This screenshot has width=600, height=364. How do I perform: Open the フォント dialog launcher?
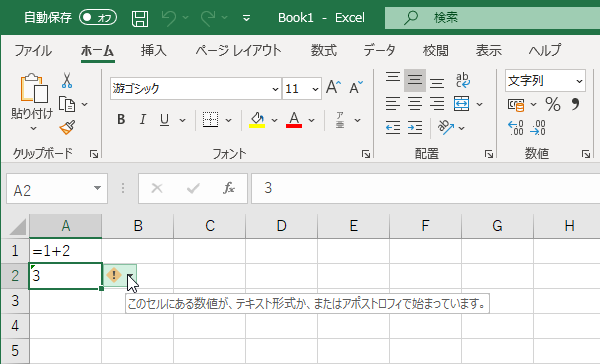(x=366, y=154)
